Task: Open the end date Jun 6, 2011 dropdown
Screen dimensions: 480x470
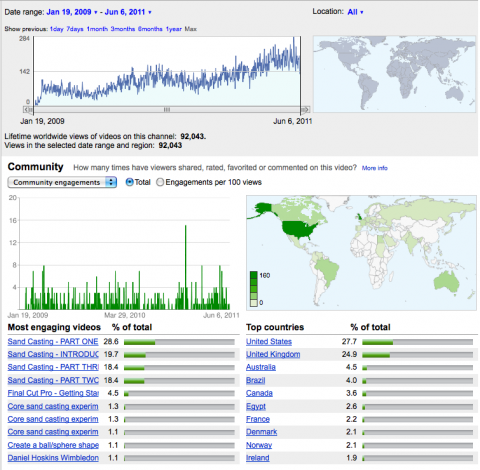Action: click(128, 12)
